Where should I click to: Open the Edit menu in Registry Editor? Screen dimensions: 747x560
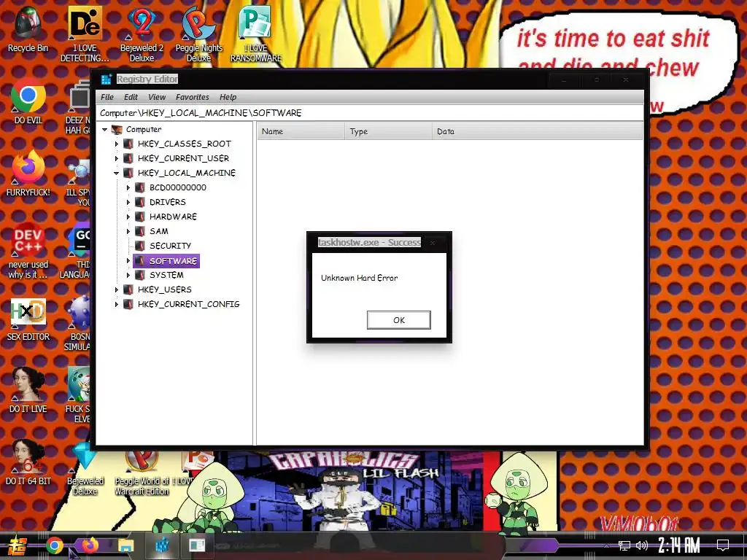pyautogui.click(x=131, y=97)
